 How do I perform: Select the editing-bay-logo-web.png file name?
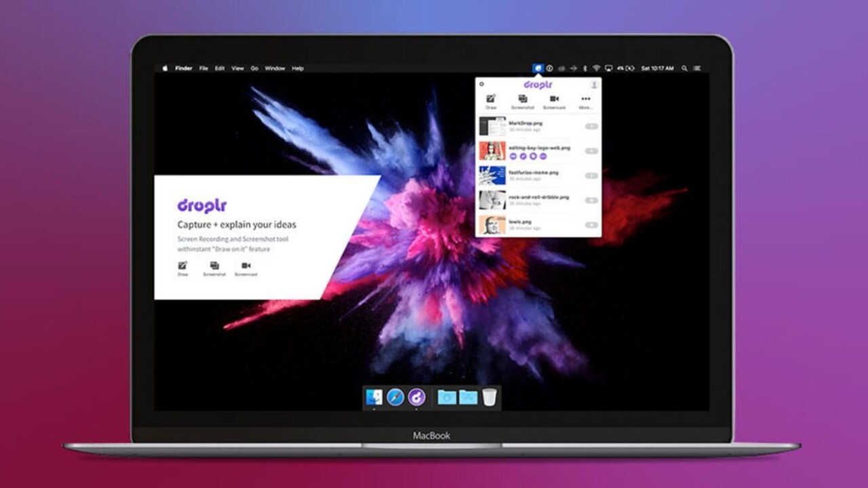[540, 148]
